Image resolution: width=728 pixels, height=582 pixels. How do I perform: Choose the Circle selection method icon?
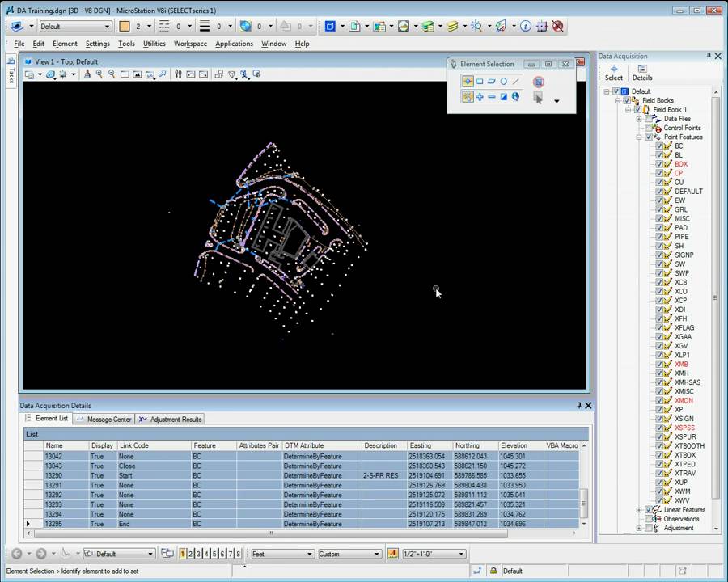click(x=503, y=82)
